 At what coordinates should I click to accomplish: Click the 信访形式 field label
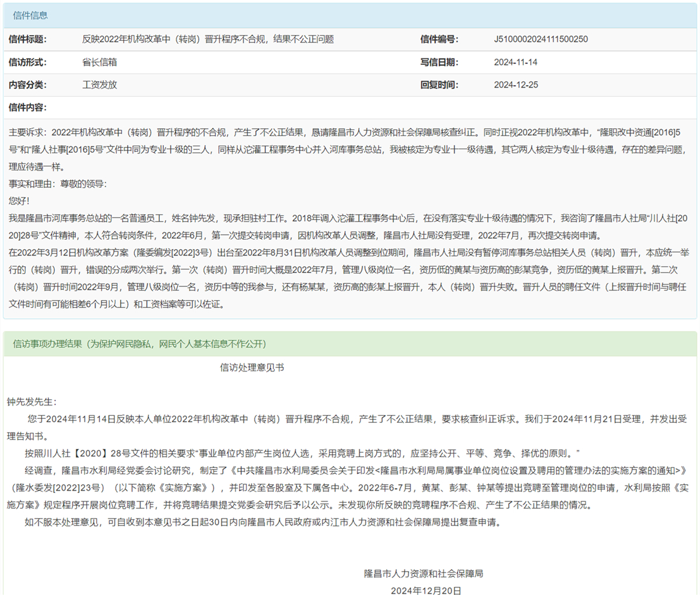[x=27, y=62]
